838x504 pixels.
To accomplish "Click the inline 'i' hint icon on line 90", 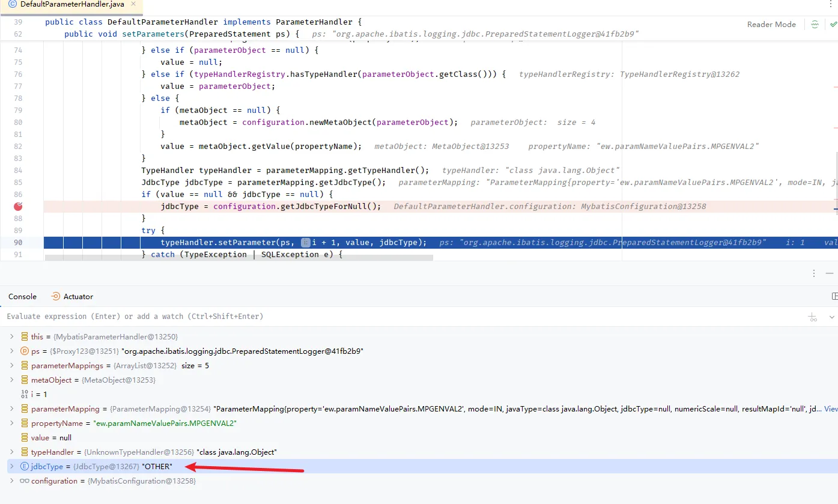I will click(305, 243).
